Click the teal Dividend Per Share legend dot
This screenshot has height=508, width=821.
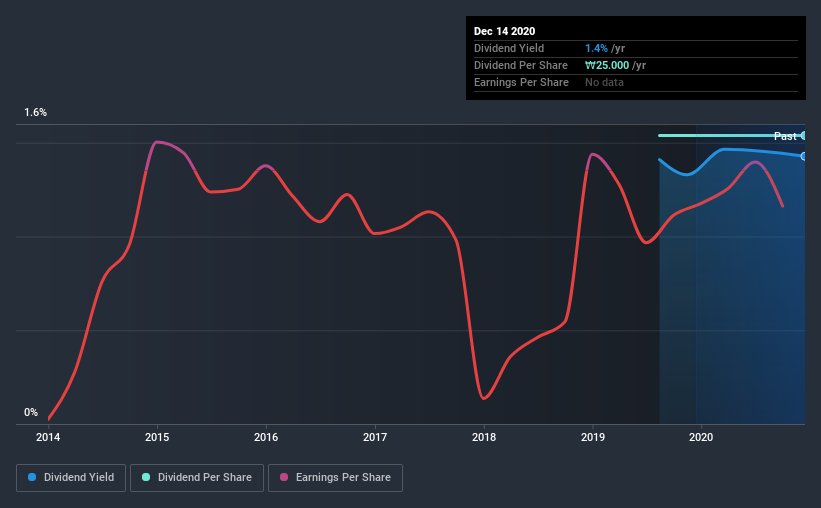coord(146,477)
